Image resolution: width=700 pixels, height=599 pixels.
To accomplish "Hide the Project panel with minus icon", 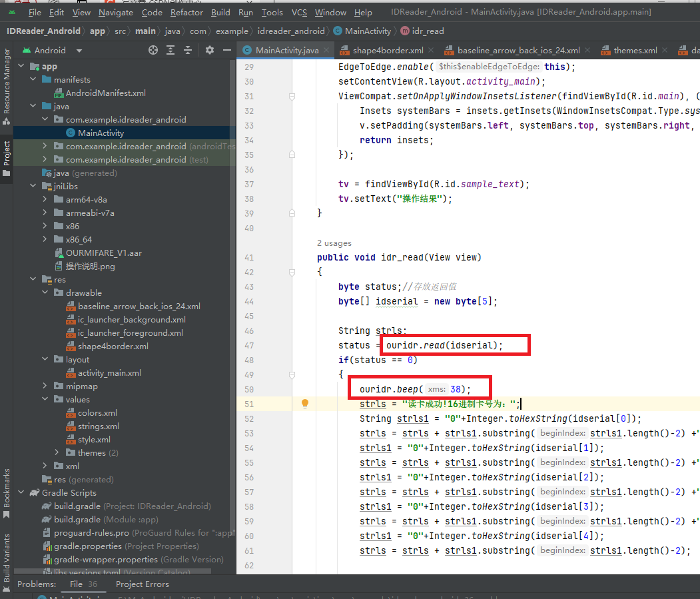I will tap(226, 50).
